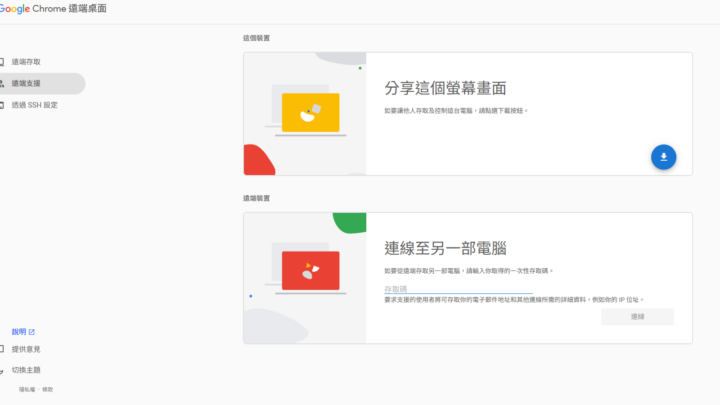Click the share-screen description mentioning 下載按鈕

456,111
